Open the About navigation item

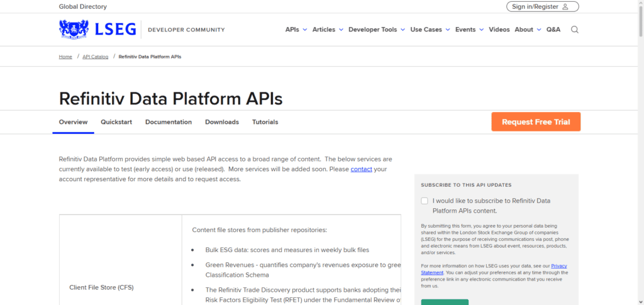coord(524,30)
